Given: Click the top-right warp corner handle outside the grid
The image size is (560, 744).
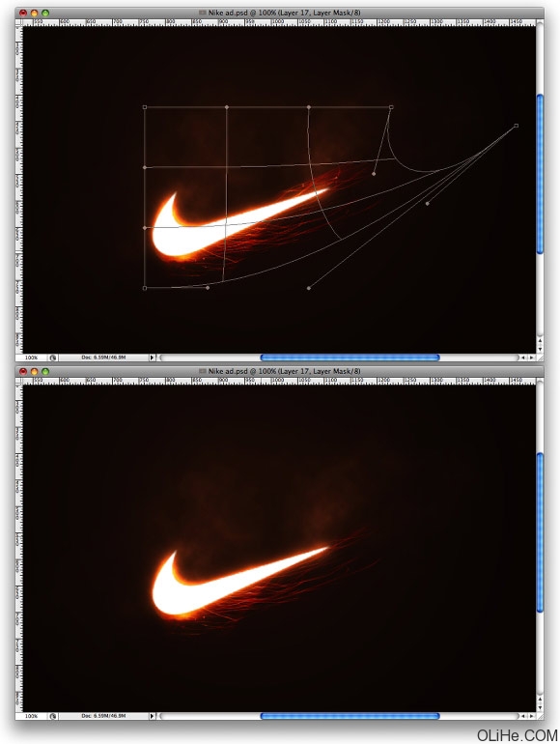Looking at the screenshot, I should (x=516, y=126).
